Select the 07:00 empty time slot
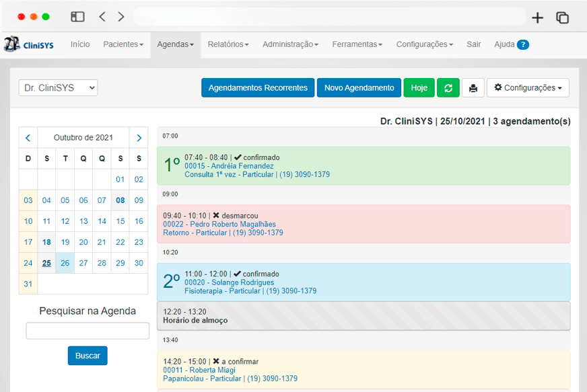587x392 pixels. point(364,136)
